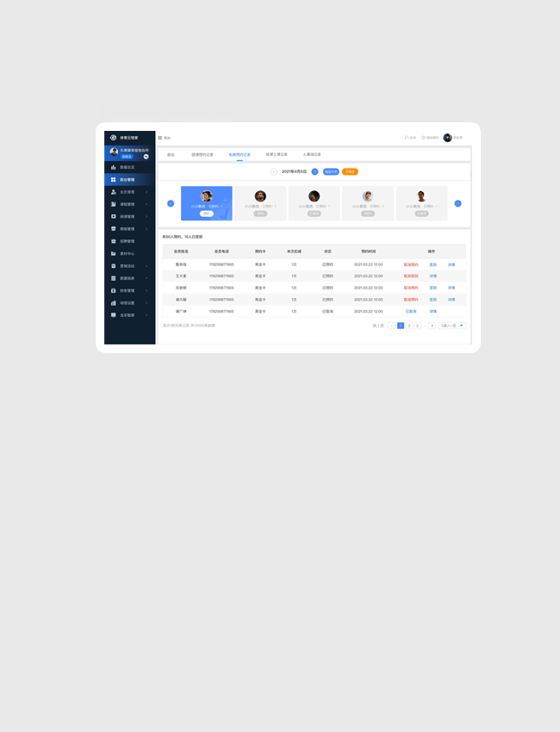Screen dimensions: 560x732
Task: Select the 前台管理 grid icon in sidebar
Action: coord(113,180)
